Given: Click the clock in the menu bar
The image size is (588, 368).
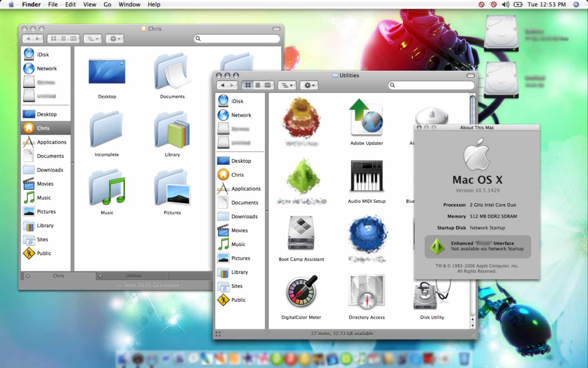Looking at the screenshot, I should pos(546,4).
